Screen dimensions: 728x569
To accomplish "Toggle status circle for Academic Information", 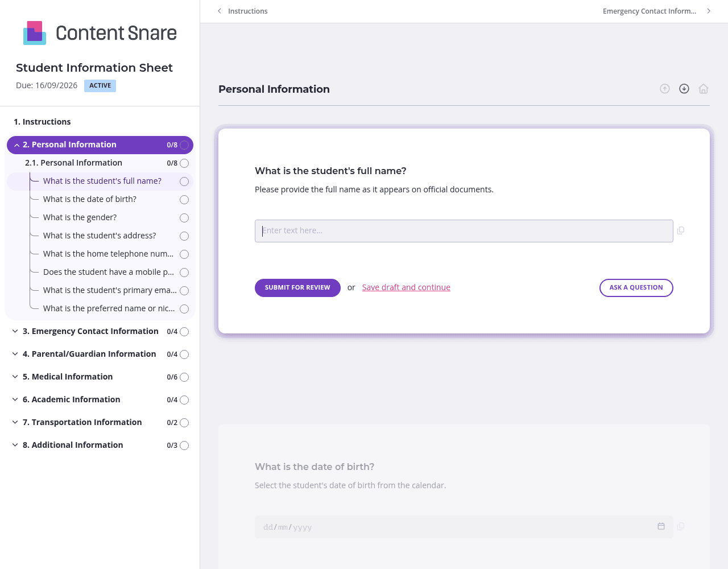I will coord(184,400).
